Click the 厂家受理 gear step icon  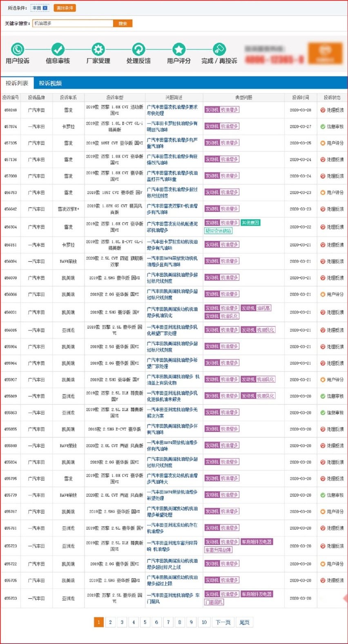[x=98, y=49]
